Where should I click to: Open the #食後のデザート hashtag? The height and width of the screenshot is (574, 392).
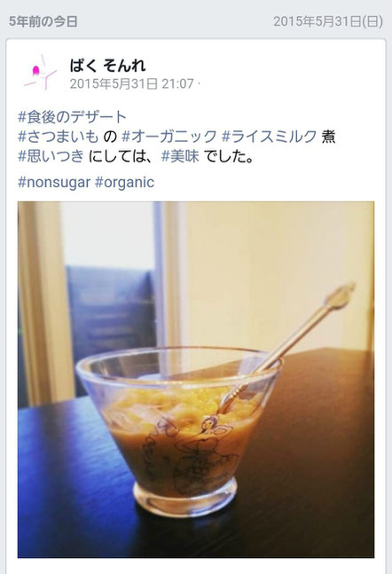(72, 117)
